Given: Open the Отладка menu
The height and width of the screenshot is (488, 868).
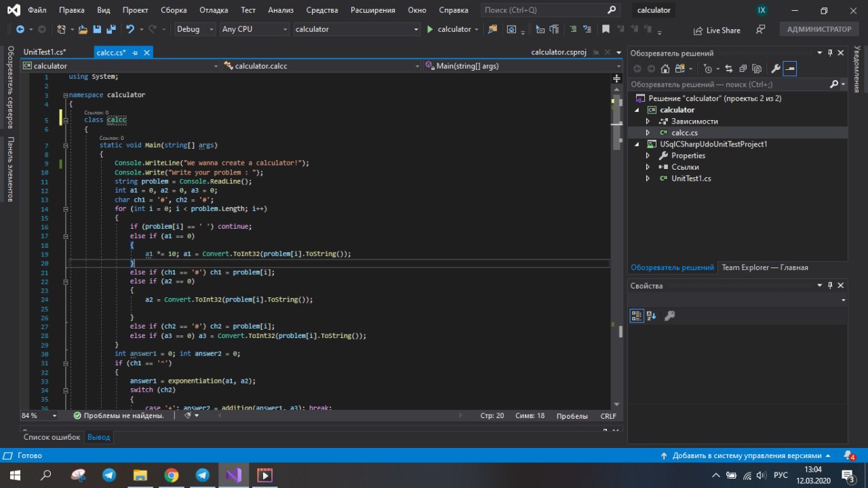Looking at the screenshot, I should coord(214,10).
